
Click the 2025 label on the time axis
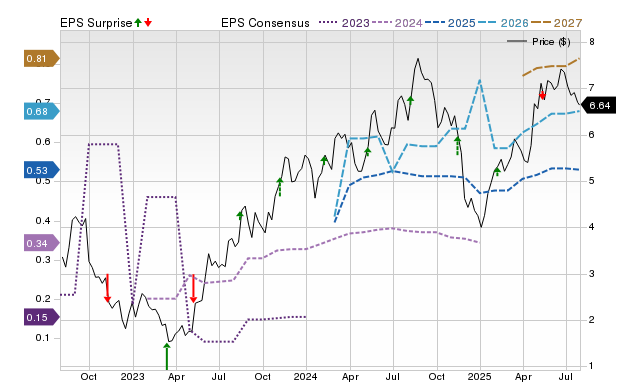click(x=480, y=377)
